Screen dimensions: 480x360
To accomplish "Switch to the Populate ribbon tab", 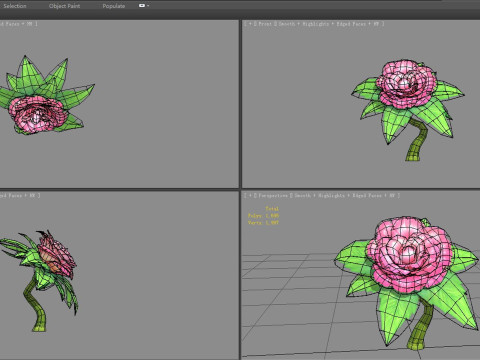I will pos(114,6).
